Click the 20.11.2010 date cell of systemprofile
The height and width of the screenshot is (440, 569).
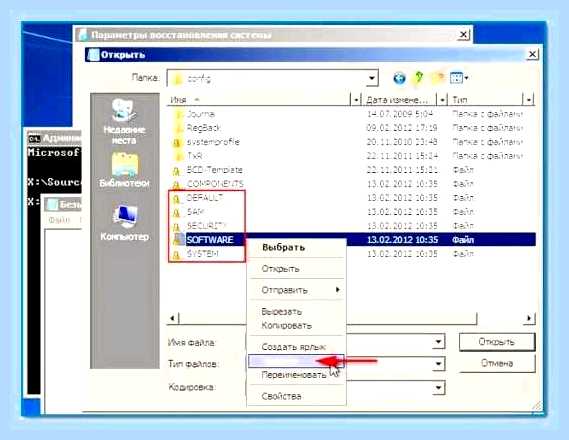pos(402,142)
